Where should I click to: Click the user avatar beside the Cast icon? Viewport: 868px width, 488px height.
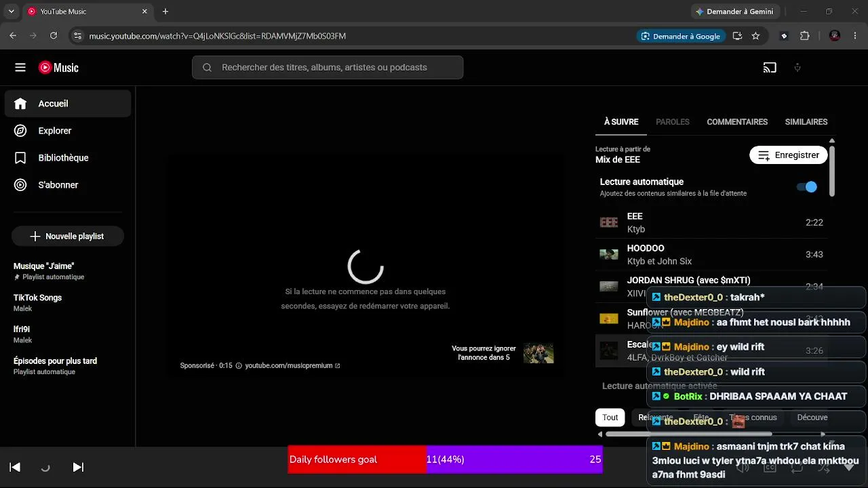pos(797,68)
